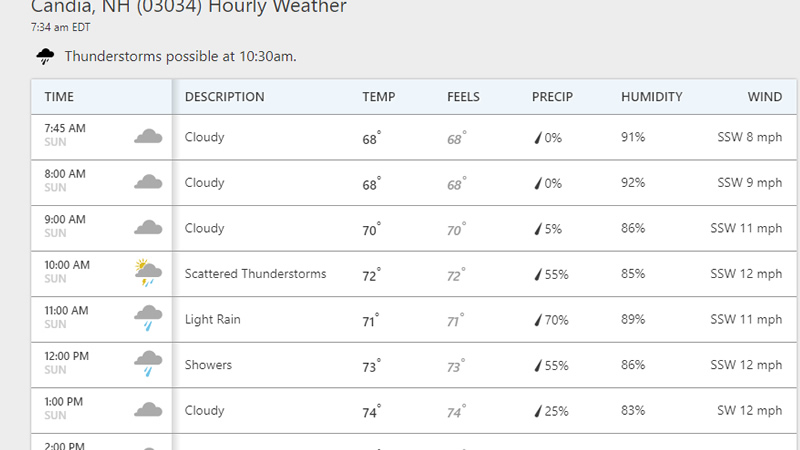Click the PRECIP column header
Screen dimensions: 800x450
pyautogui.click(x=552, y=97)
